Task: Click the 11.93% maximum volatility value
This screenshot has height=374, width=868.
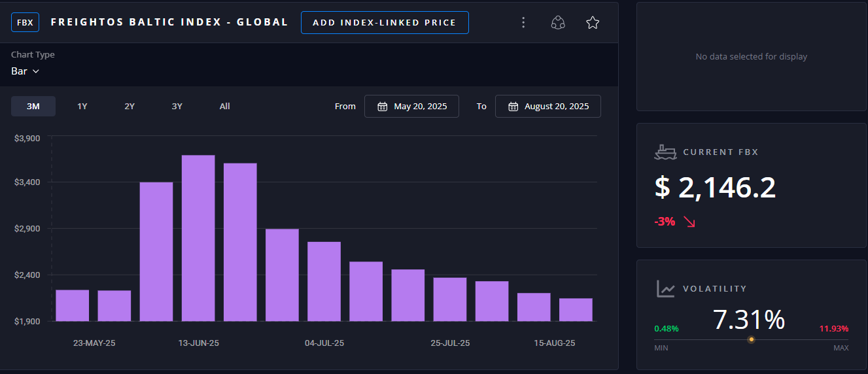Action: pos(834,328)
